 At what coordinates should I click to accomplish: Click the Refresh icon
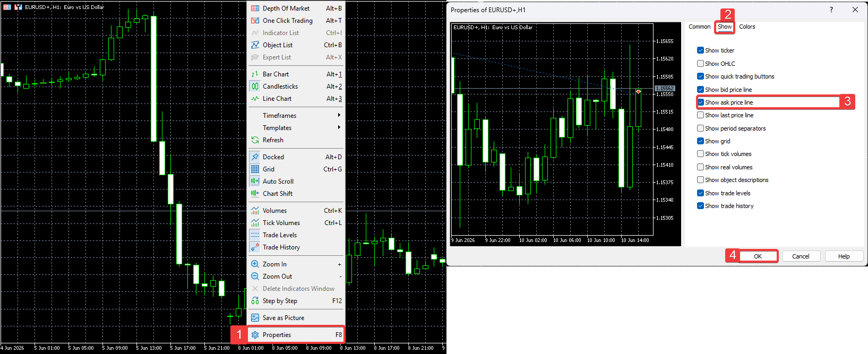(x=255, y=140)
